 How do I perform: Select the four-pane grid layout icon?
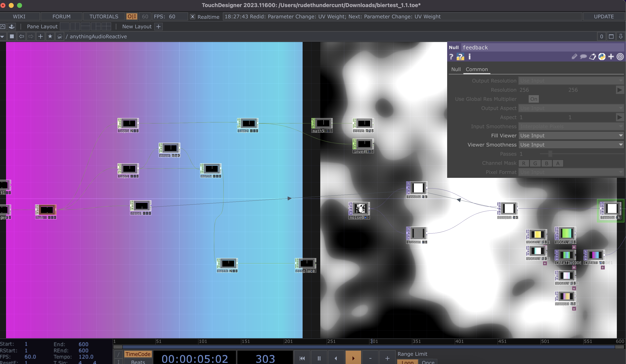pyautogui.click(x=106, y=26)
